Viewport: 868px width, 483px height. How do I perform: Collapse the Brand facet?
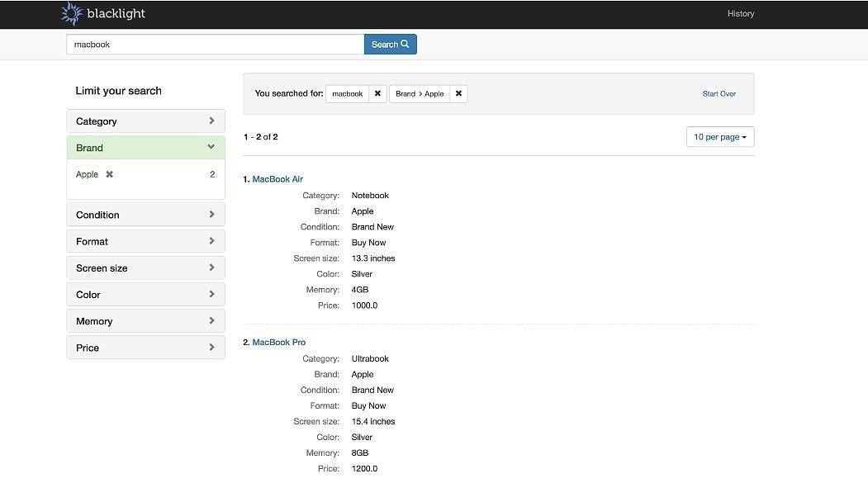click(x=145, y=148)
